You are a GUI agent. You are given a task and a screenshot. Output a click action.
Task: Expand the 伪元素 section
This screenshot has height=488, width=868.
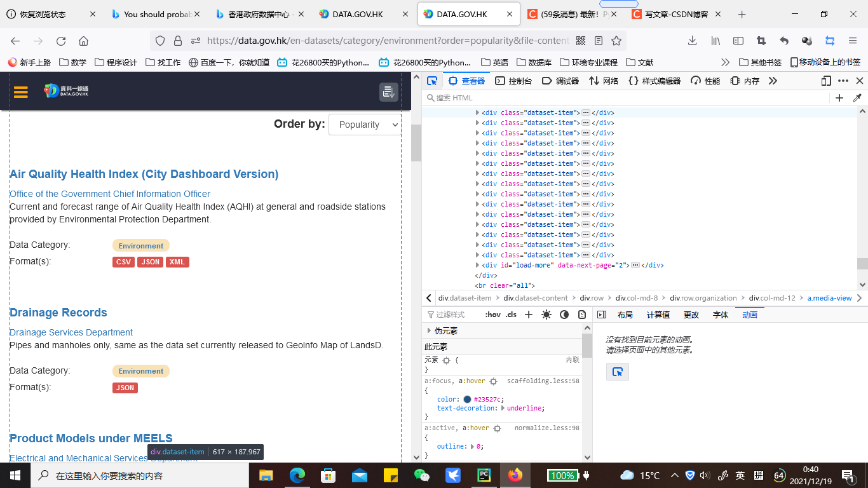[430, 330]
